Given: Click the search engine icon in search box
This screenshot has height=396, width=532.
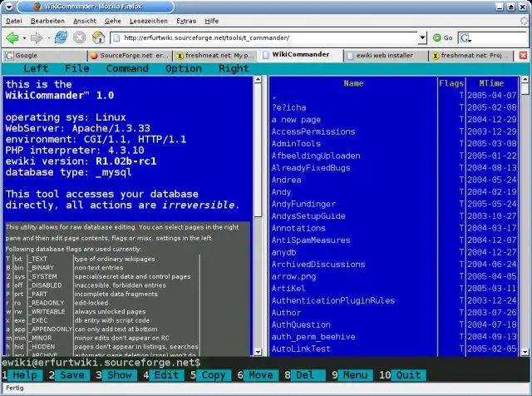Looking at the screenshot, I should point(465,38).
